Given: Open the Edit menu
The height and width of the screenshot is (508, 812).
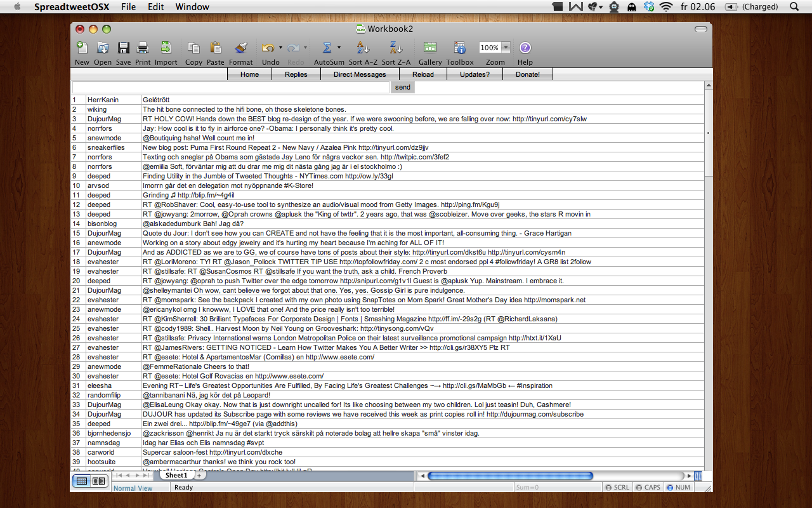Looking at the screenshot, I should [x=156, y=7].
